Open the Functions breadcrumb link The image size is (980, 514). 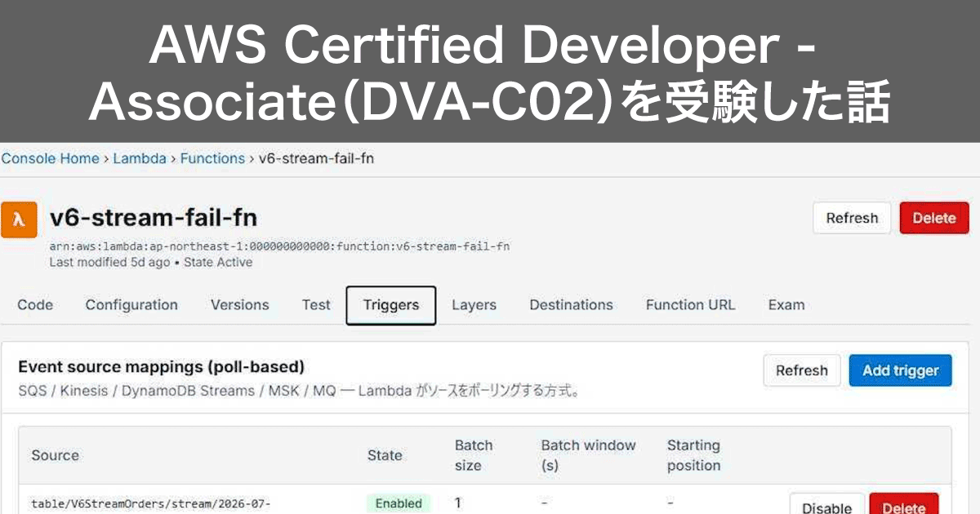pos(212,158)
